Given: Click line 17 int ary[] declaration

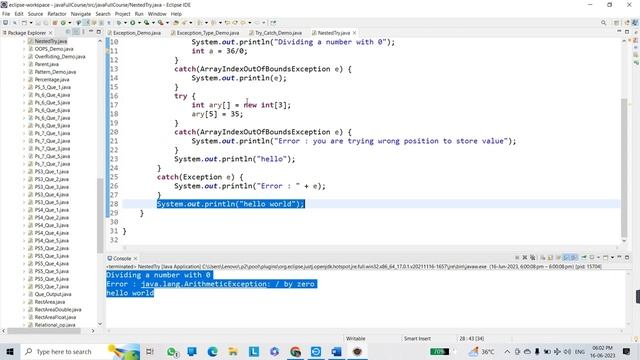Looking at the screenshot, I should pos(241,105).
